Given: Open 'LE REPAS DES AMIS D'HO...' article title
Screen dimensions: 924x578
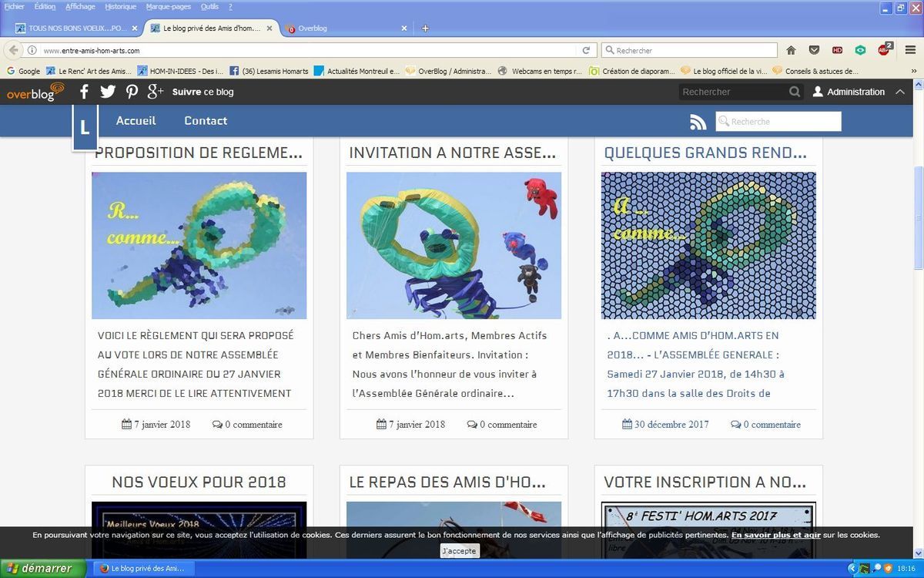Looking at the screenshot, I should pos(447,482).
